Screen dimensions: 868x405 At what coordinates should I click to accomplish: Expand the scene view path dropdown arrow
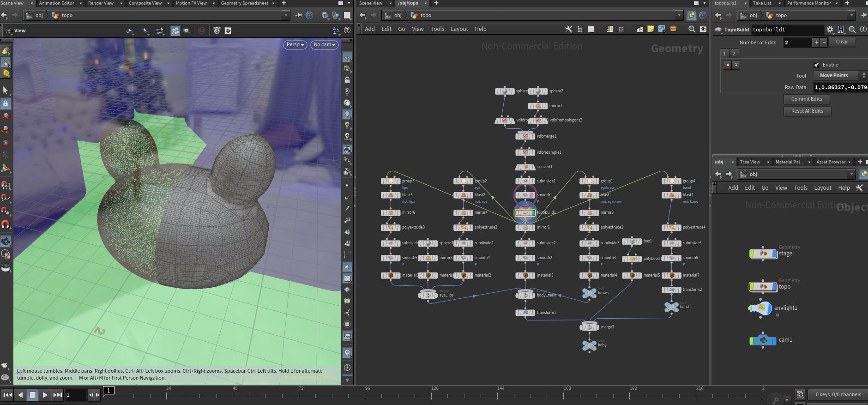click(286, 15)
